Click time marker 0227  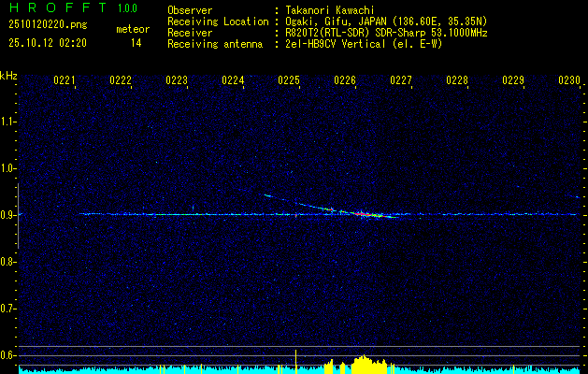click(x=401, y=80)
